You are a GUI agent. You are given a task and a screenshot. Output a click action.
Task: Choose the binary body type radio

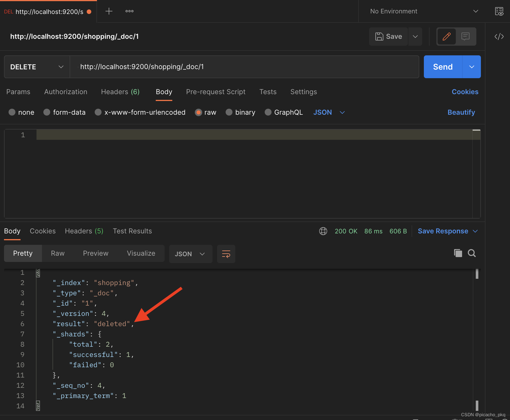pos(229,112)
